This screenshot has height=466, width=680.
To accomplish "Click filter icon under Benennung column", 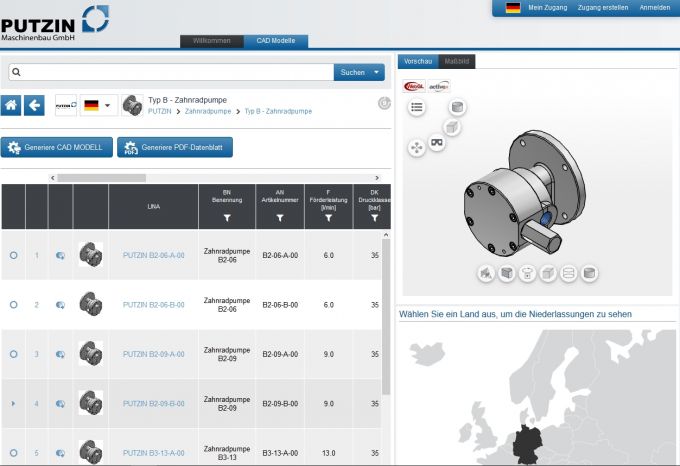I will click(x=226, y=217).
